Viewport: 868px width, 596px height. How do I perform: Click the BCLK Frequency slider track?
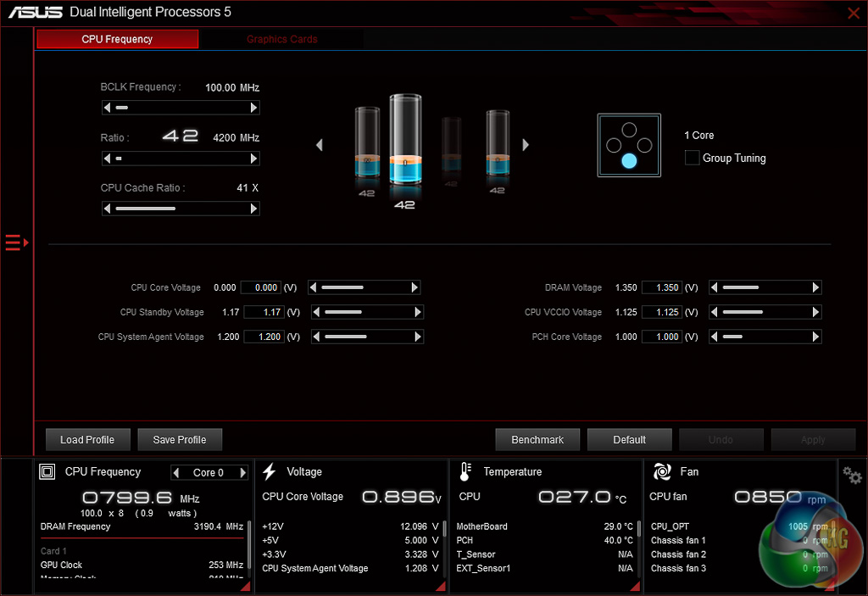pos(181,108)
